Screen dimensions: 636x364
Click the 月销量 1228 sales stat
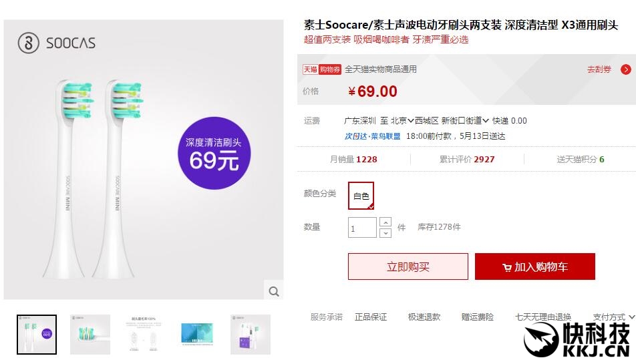coord(353,160)
